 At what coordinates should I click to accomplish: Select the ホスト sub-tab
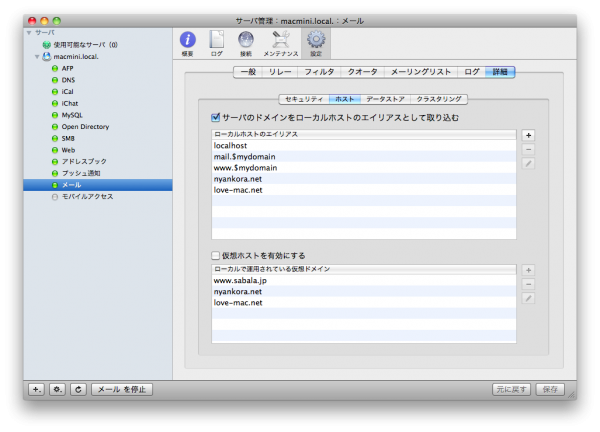coord(345,99)
